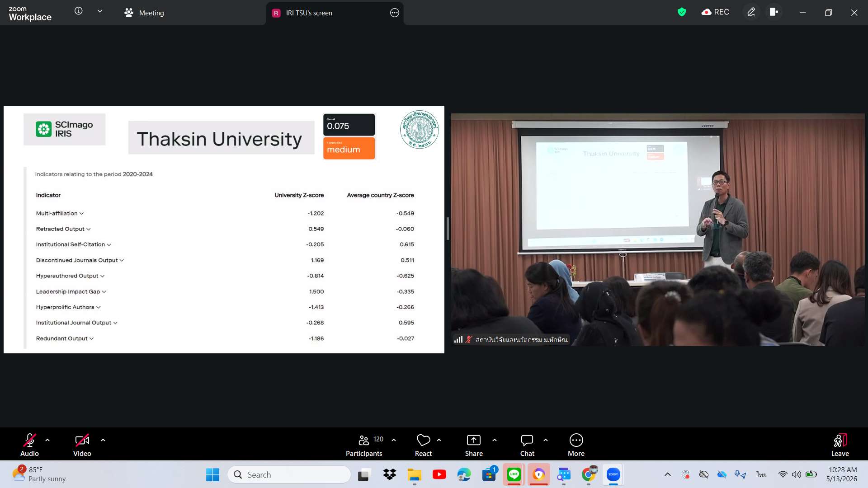Open Microsoft Store from the taskbar
Image resolution: width=868 pixels, height=488 pixels.
click(x=489, y=474)
